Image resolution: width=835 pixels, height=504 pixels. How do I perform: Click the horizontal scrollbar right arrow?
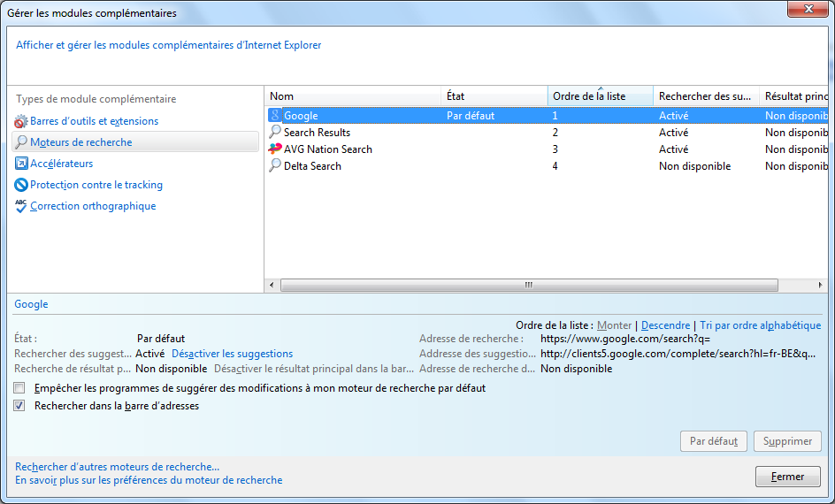click(820, 286)
